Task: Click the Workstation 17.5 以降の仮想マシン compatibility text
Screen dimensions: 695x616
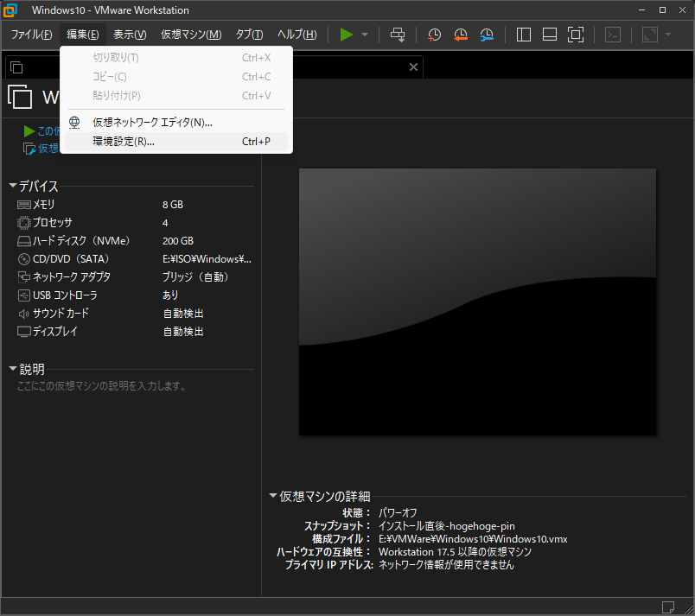Action: [456, 552]
